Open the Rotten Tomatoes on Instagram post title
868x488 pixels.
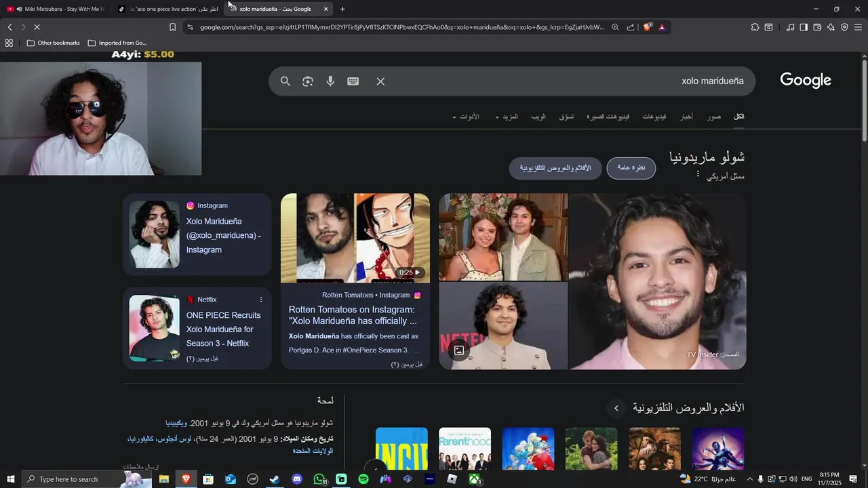pos(353,315)
